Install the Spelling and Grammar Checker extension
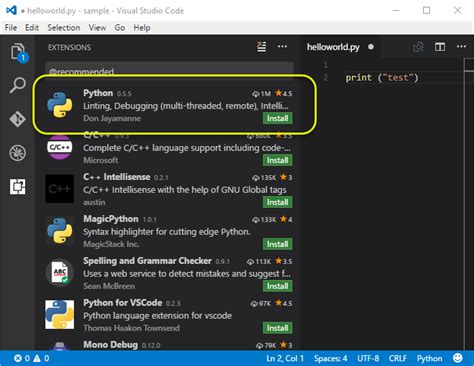The image size is (474, 366). coord(277,286)
